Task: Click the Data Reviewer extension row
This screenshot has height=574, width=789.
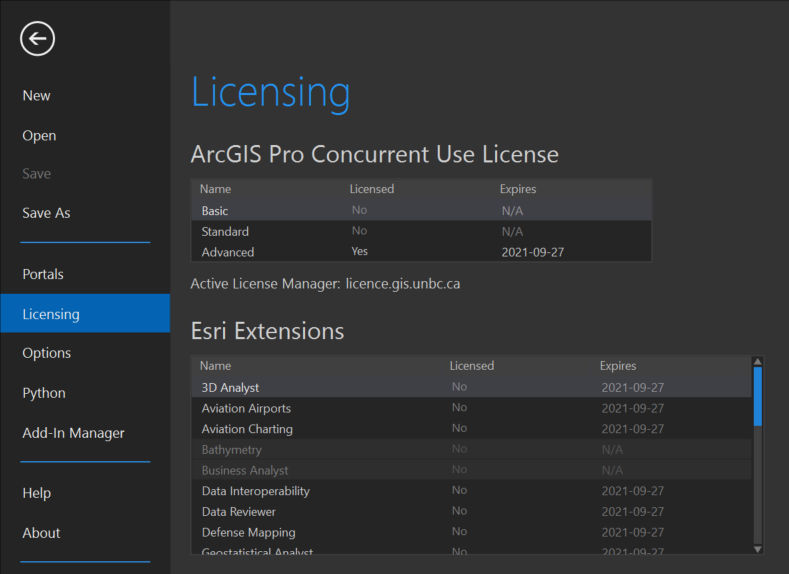Action: (471, 511)
